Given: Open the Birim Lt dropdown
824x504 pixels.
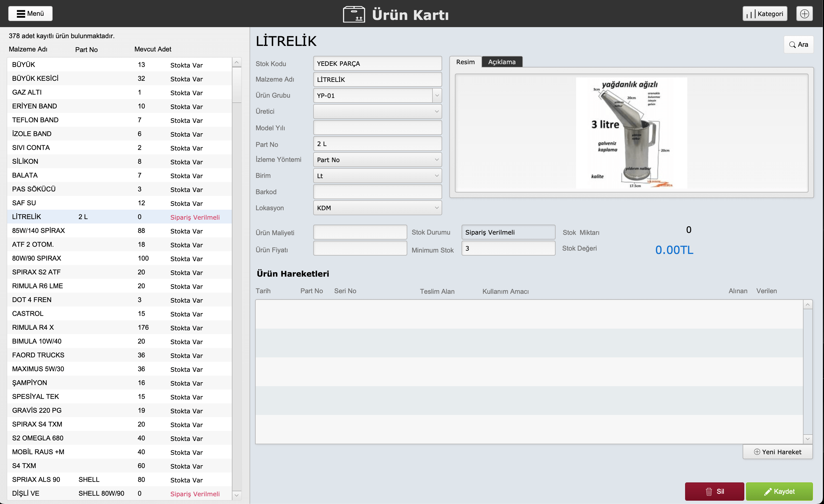Looking at the screenshot, I should [377, 176].
